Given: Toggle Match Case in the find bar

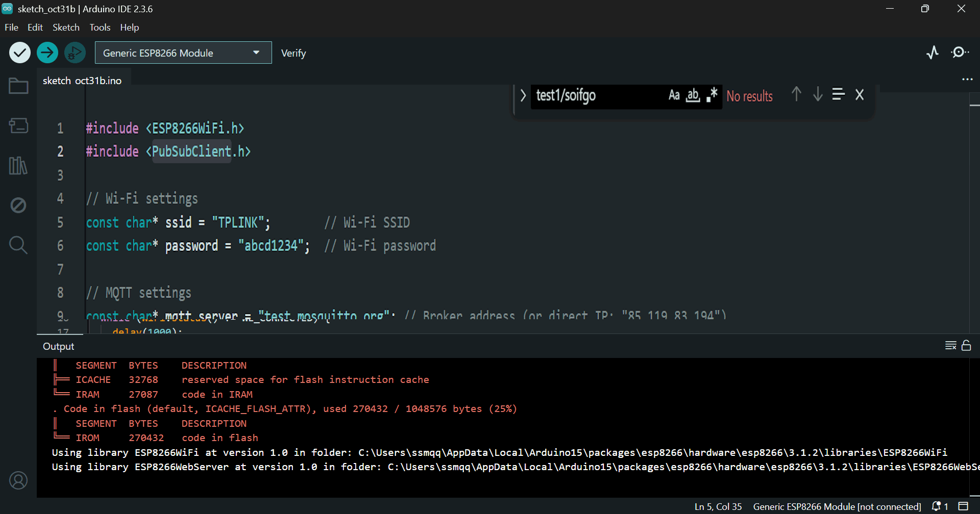Looking at the screenshot, I should [674, 95].
